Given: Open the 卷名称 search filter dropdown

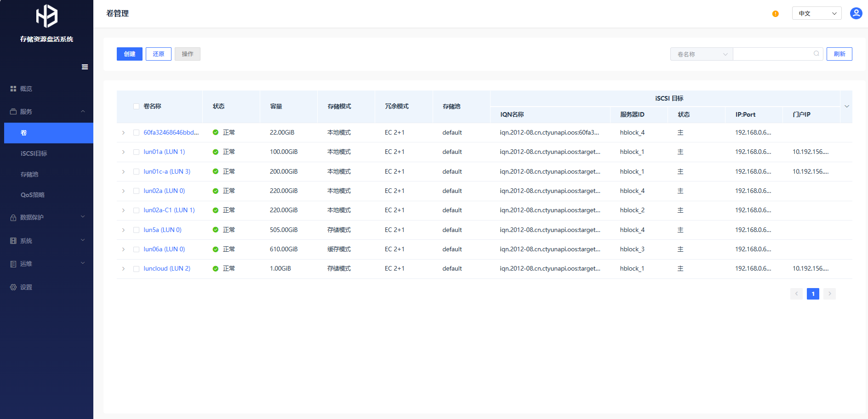Looking at the screenshot, I should (x=701, y=54).
